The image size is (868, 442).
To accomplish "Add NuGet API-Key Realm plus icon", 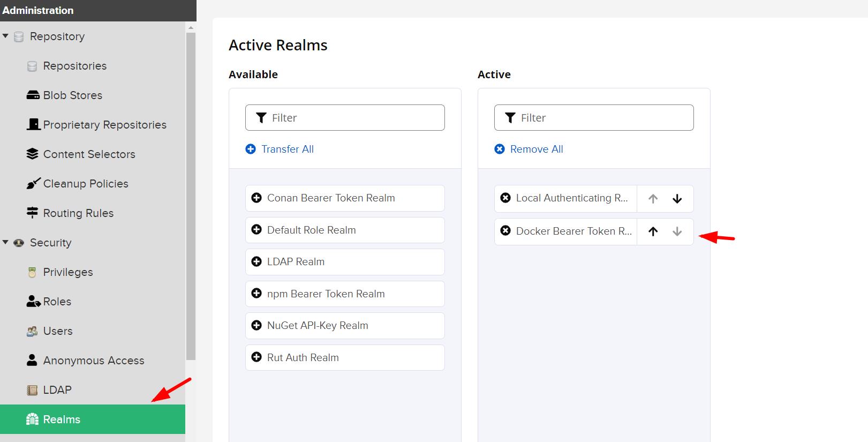I will pyautogui.click(x=256, y=325).
